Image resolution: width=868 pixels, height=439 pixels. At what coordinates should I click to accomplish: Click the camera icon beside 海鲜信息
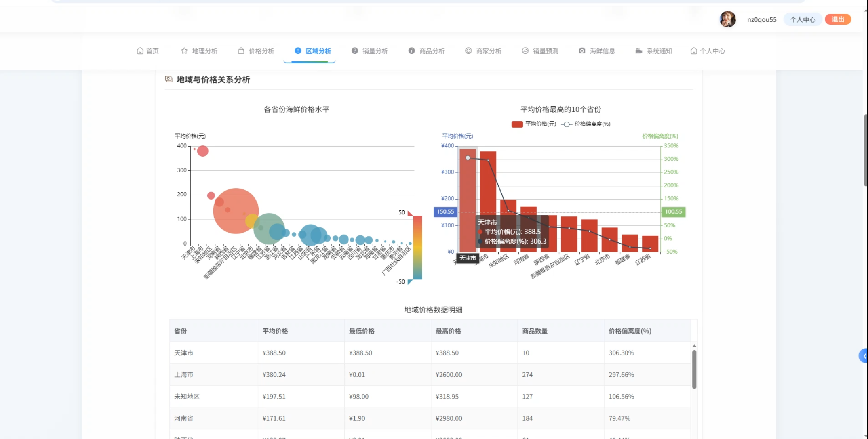pos(582,50)
